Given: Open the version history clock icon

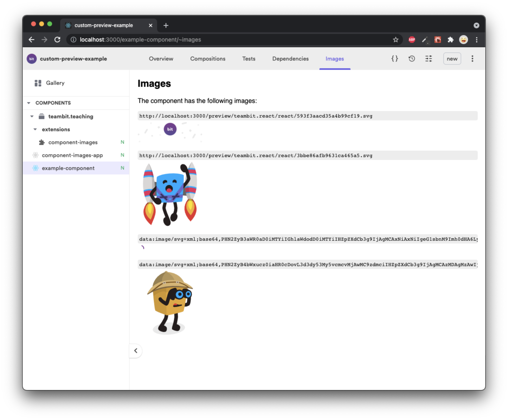Looking at the screenshot, I should point(412,59).
